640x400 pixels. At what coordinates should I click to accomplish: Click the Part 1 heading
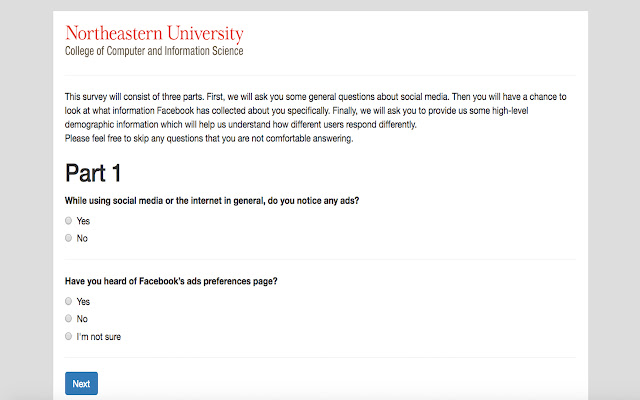pos(93,173)
